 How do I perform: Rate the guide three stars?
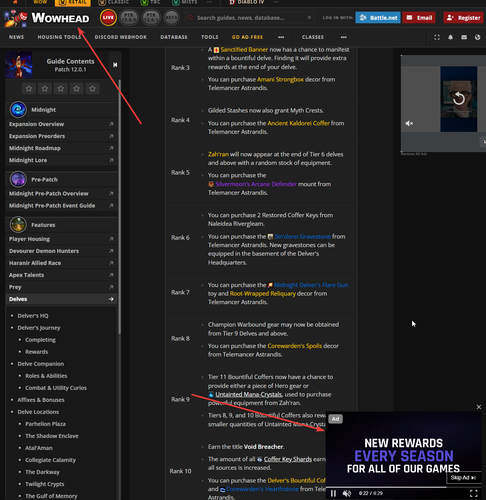[61, 88]
